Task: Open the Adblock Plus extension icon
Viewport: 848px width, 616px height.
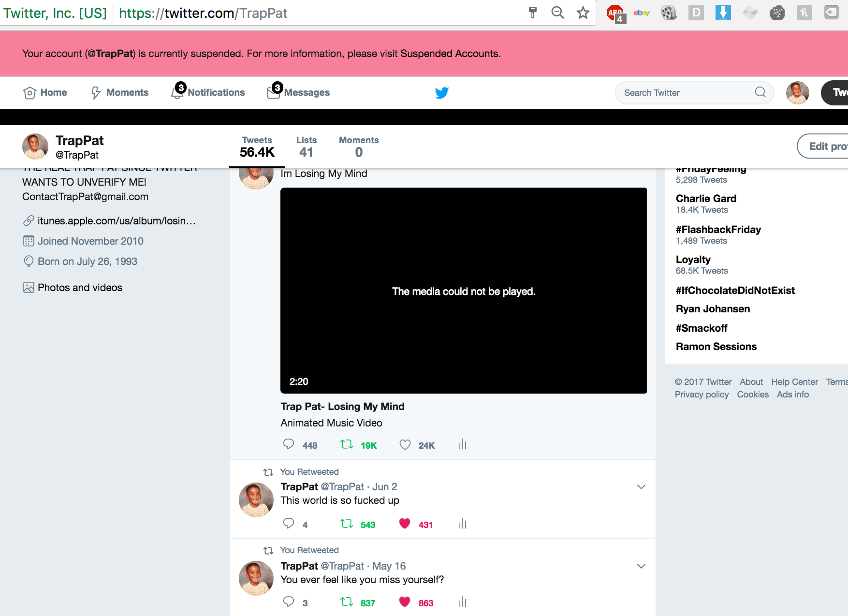Action: click(616, 14)
